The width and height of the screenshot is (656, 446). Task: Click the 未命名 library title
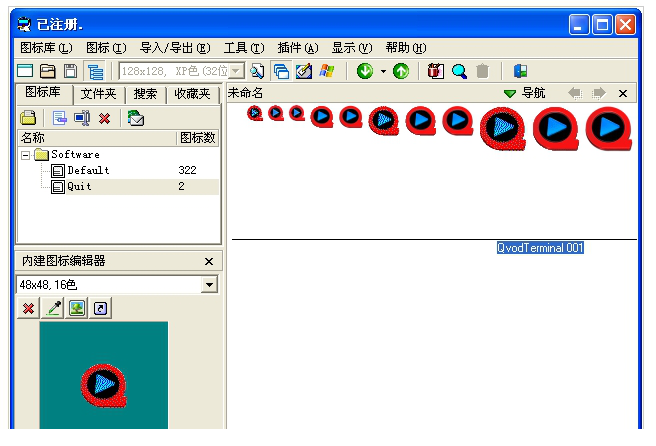[x=246, y=93]
